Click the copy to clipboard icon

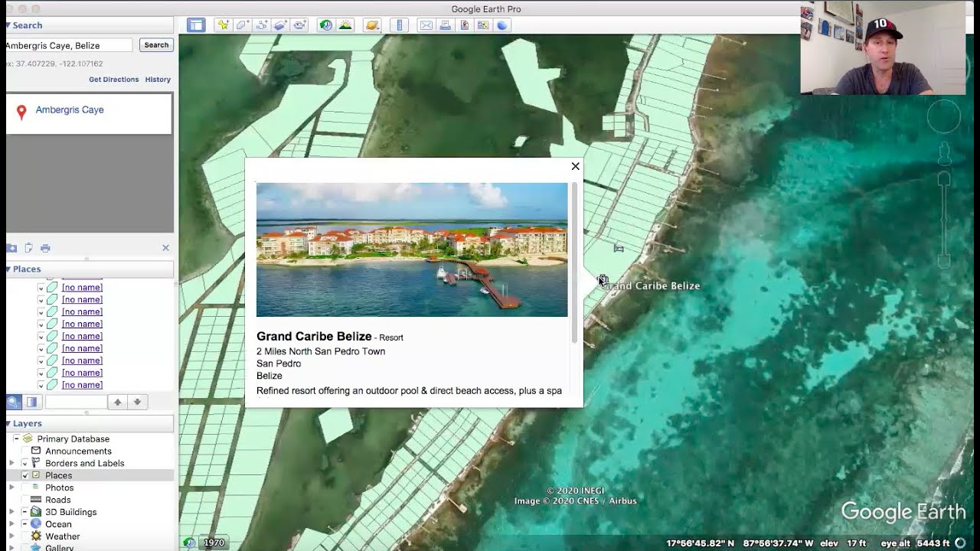(x=28, y=248)
